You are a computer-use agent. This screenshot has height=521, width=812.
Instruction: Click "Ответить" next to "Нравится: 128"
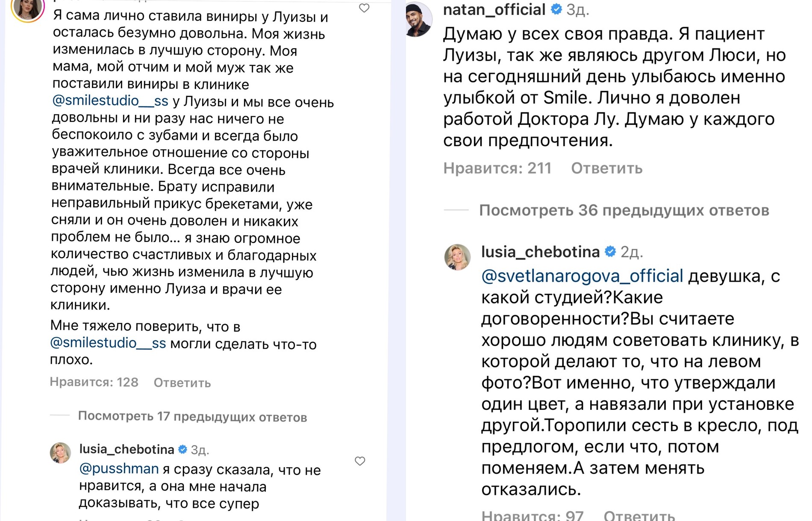[182, 383]
